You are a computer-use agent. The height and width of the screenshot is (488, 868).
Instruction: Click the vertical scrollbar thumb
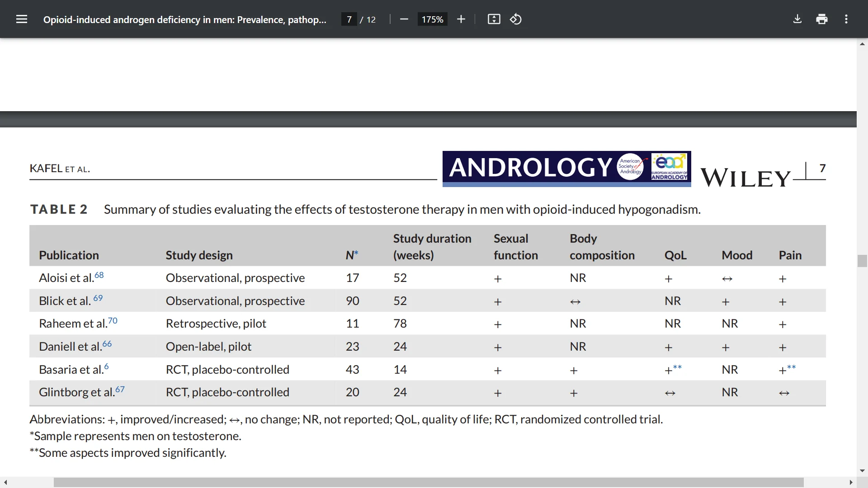pyautogui.click(x=862, y=261)
